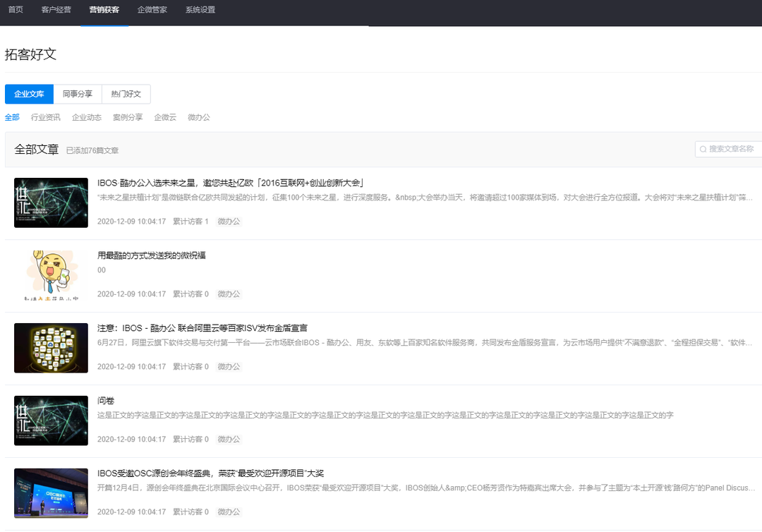Open article titled 问卷
This screenshot has width=762, height=532.
click(105, 401)
